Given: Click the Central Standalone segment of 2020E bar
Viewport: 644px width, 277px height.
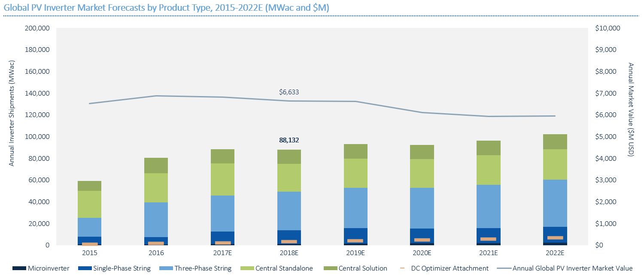Looking at the screenshot, I should (x=422, y=173).
